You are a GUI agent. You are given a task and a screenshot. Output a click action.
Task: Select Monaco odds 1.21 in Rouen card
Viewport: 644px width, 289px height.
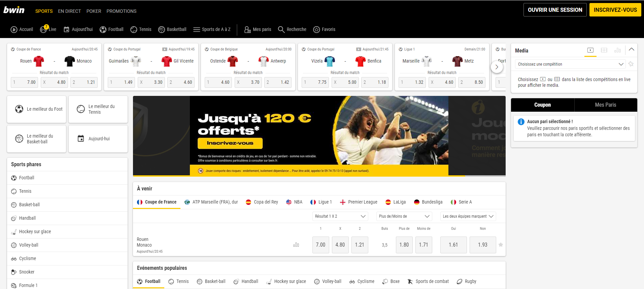point(84,82)
